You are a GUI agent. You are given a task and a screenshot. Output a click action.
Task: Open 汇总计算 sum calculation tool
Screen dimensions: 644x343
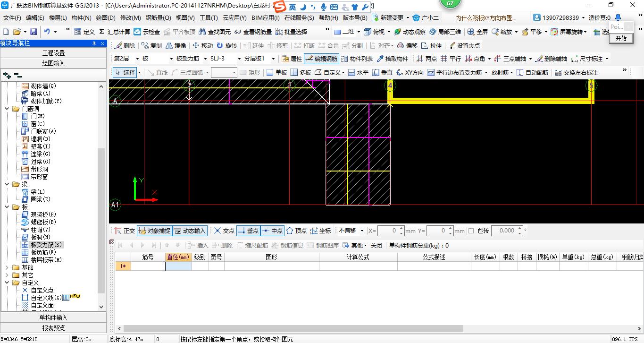click(x=115, y=32)
